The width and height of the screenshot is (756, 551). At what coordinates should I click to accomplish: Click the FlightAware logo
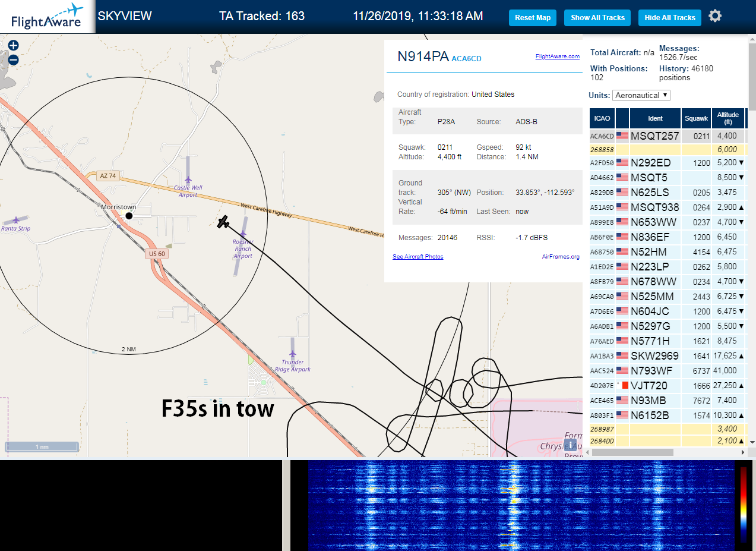click(47, 17)
